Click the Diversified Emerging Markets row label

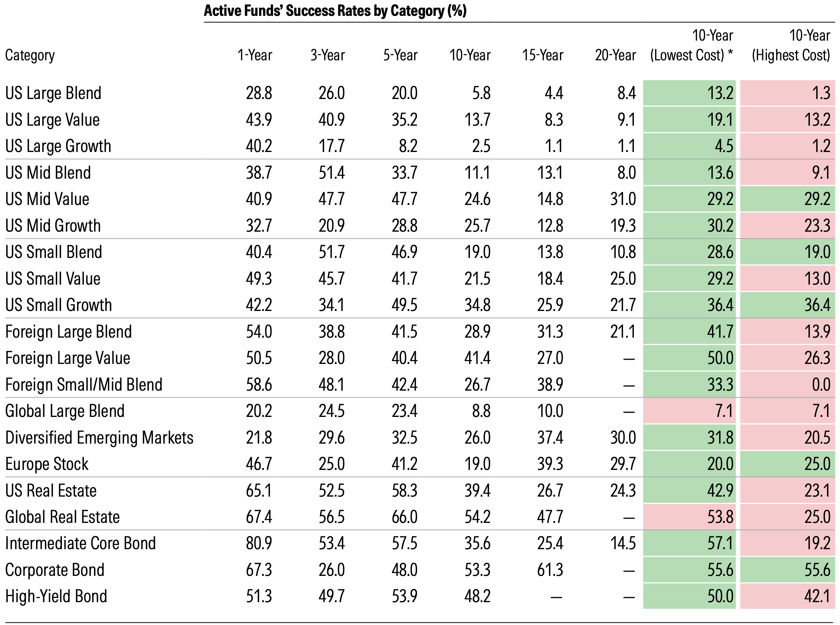click(99, 438)
